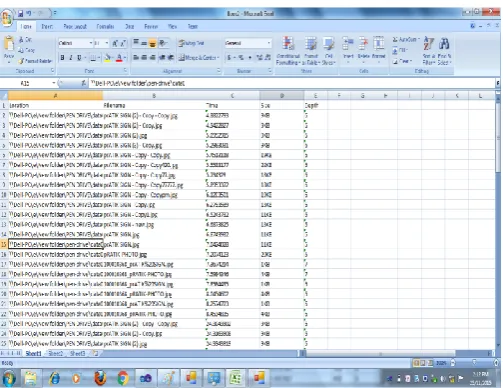Viewport: 503px width, 388px height.
Task: Open Format as Table gallery
Action: (311, 51)
